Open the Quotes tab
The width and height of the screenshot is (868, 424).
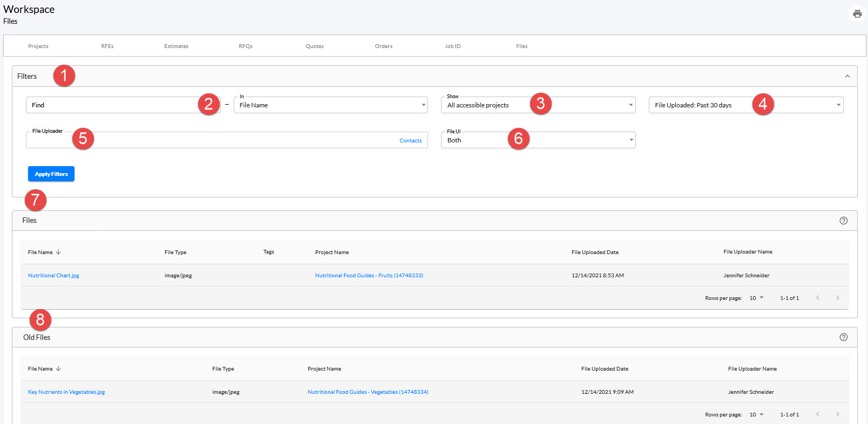pos(315,46)
